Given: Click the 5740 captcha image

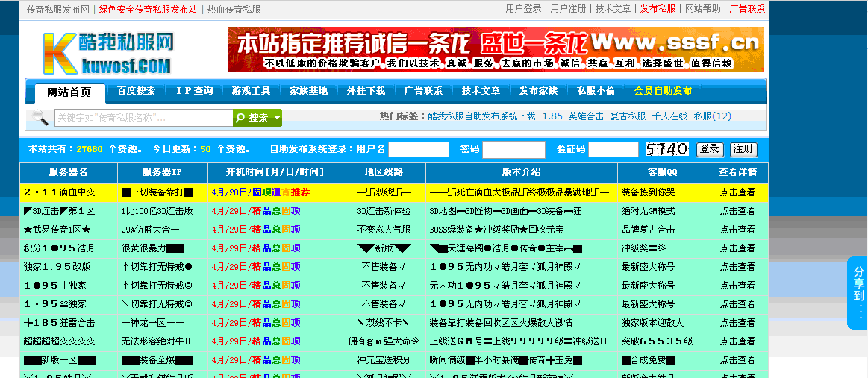Looking at the screenshot, I should 666,149.
